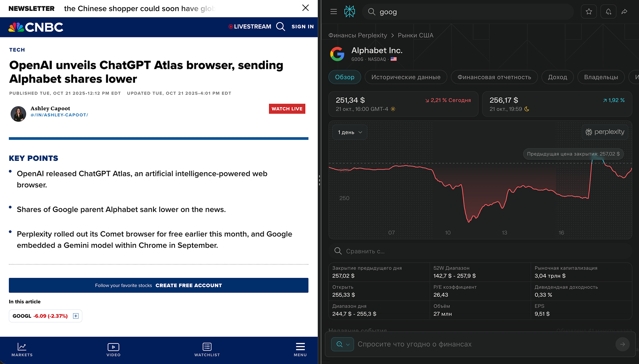This screenshot has height=364, width=639.
Task: Set a price alert with bell icon
Action: pyautogui.click(x=608, y=12)
